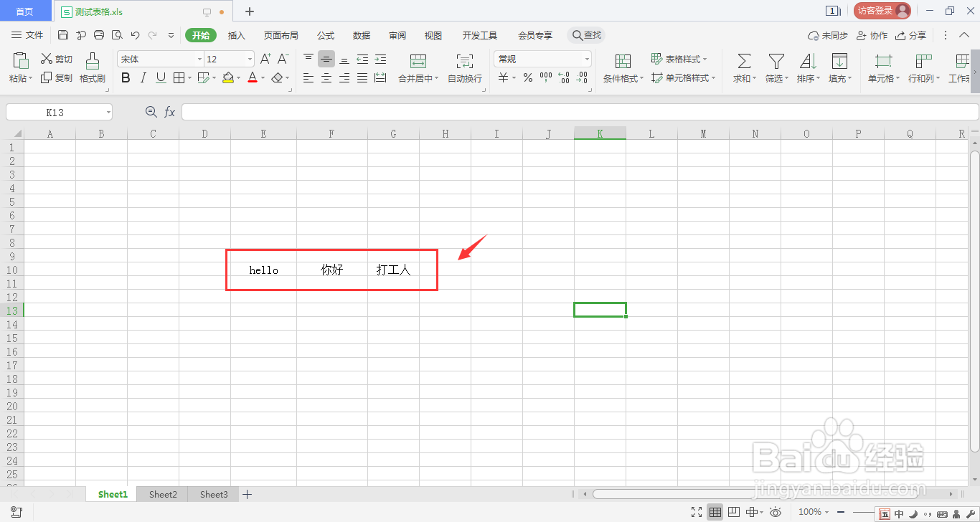This screenshot has height=522, width=980.
Task: Open the font name 宋体 dropdown
Action: tap(199, 60)
